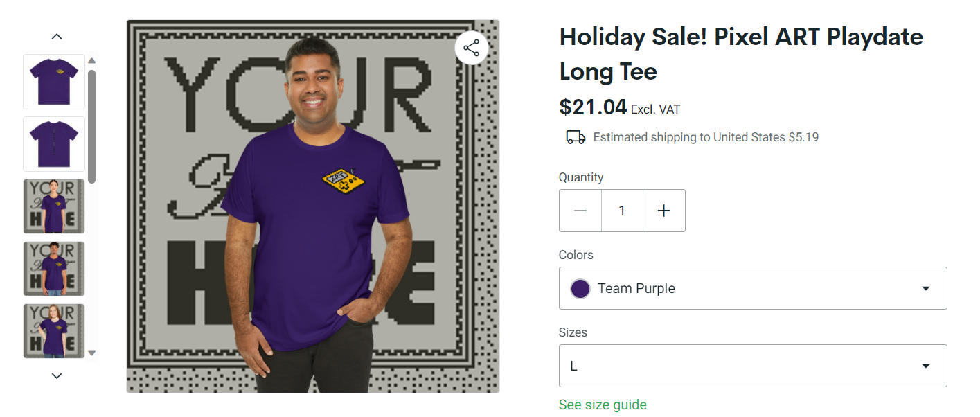Click the delivery truck shipping icon
The image size is (980, 417).
576,137
